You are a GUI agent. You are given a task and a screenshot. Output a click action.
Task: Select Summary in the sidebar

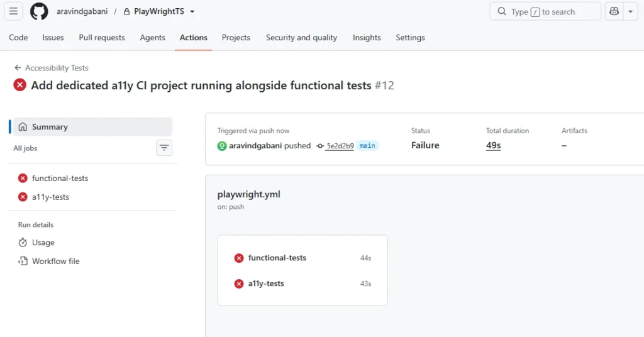pyautogui.click(x=93, y=127)
